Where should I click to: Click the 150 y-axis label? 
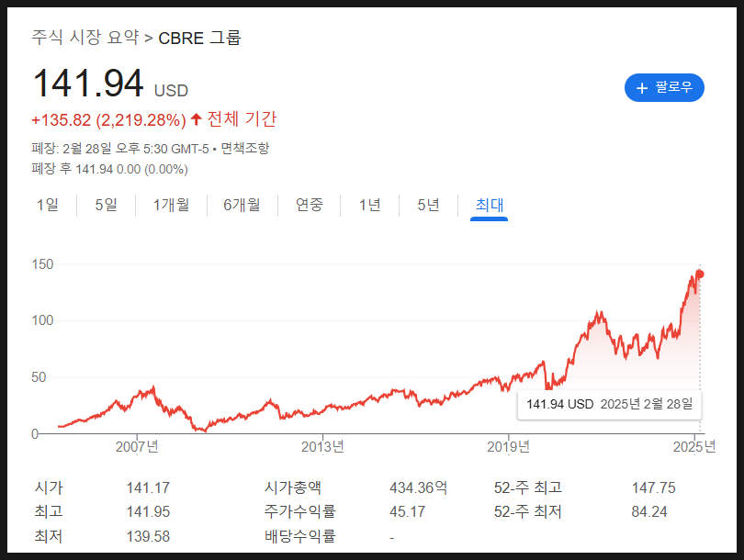coord(42,264)
